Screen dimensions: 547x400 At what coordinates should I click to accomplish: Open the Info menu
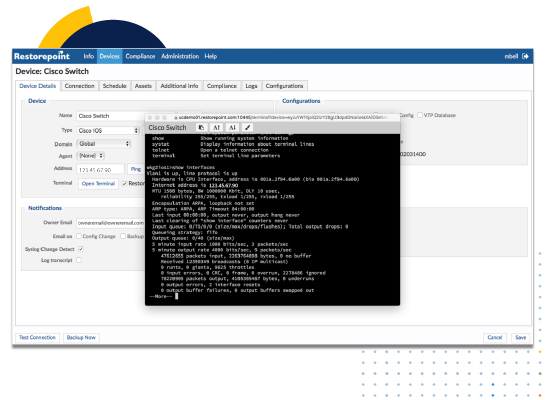[89, 56]
